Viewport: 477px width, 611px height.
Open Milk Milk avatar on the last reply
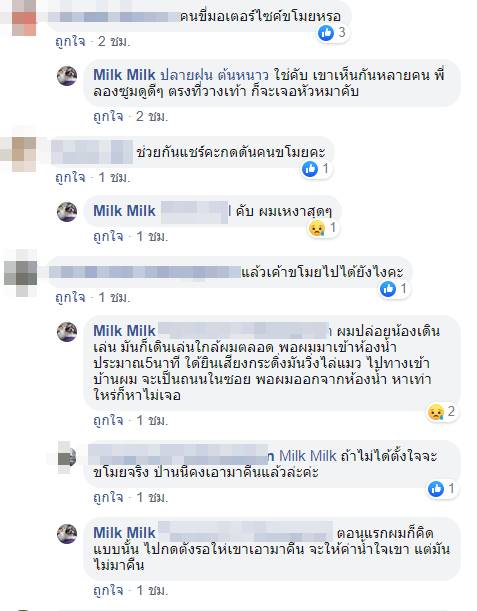coord(67,533)
